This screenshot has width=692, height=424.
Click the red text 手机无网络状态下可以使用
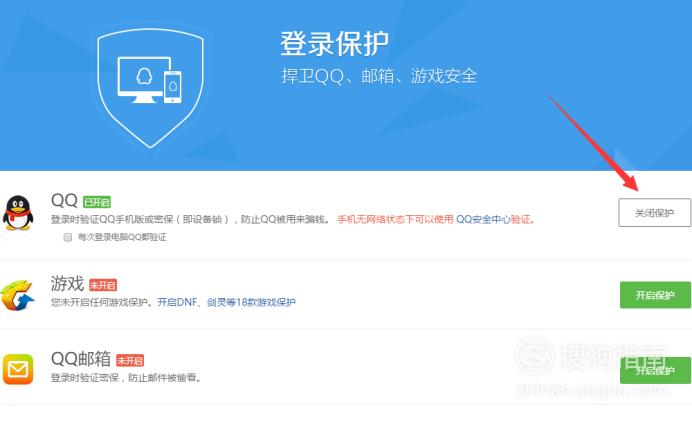[395, 219]
